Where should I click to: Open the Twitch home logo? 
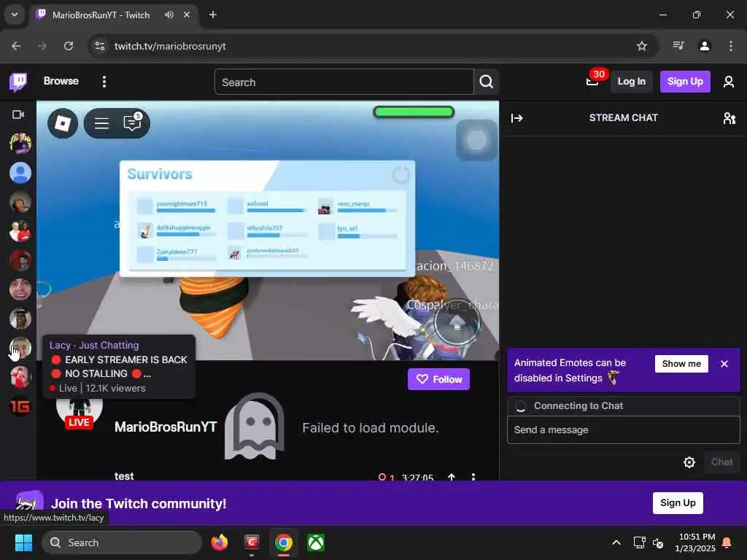pyautogui.click(x=18, y=82)
